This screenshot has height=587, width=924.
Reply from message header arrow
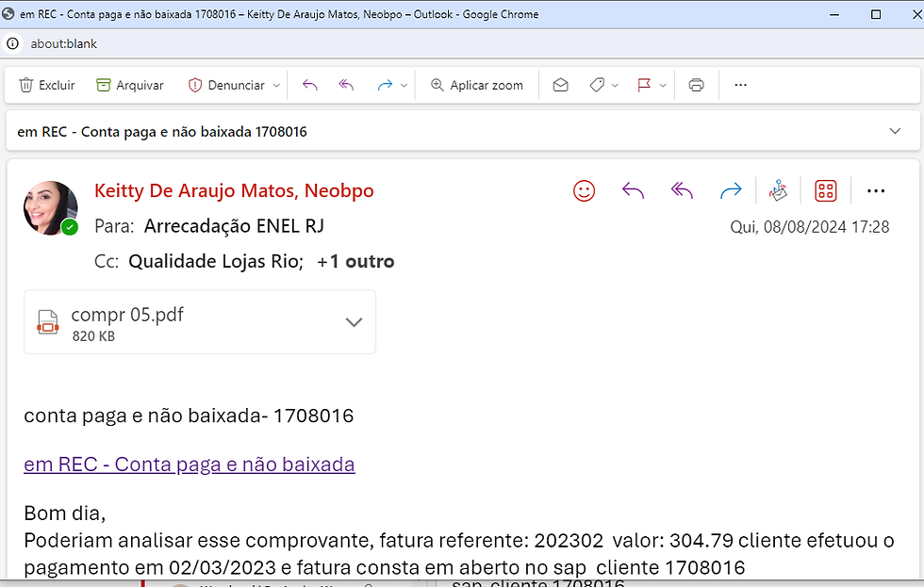(x=633, y=190)
